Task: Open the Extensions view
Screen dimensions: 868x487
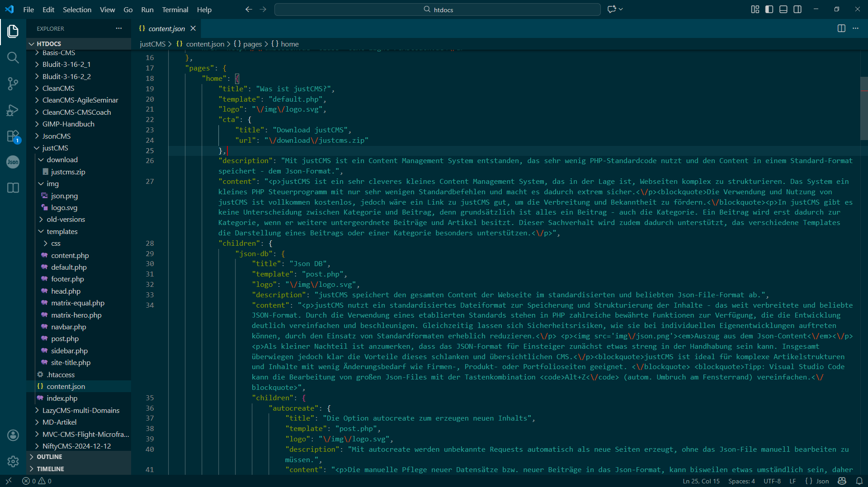Action: (13, 136)
